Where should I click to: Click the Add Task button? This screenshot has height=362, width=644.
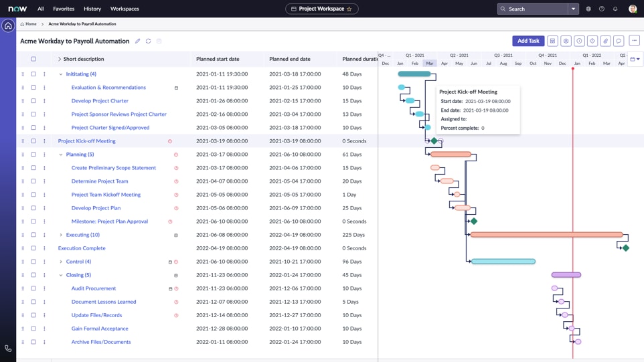(x=528, y=41)
